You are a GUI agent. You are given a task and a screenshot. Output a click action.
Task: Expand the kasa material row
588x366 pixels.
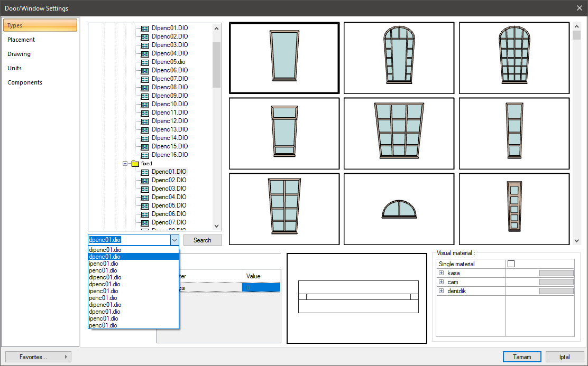[441, 273]
